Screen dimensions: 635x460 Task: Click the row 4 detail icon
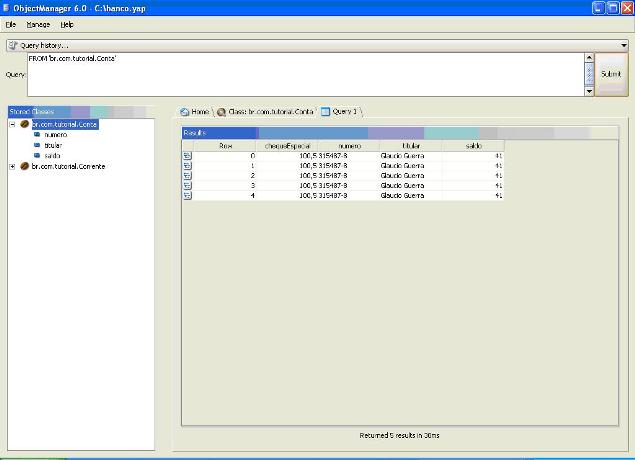coord(187,196)
